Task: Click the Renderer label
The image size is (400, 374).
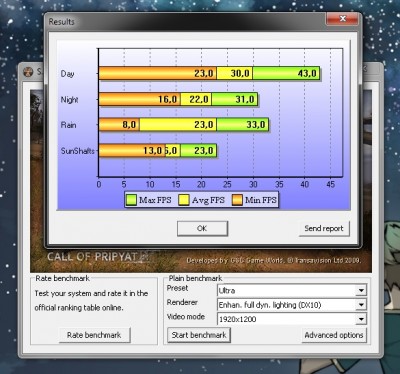Action: pos(182,302)
